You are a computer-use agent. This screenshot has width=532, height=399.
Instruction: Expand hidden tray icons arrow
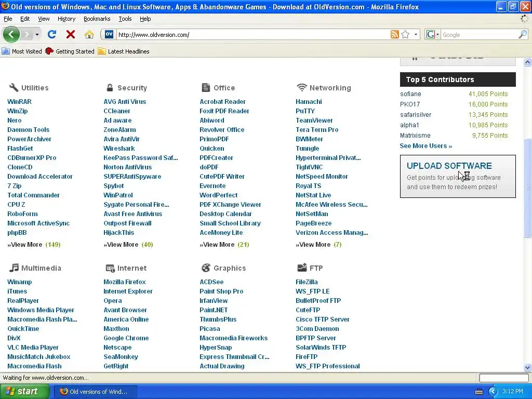tap(493, 392)
